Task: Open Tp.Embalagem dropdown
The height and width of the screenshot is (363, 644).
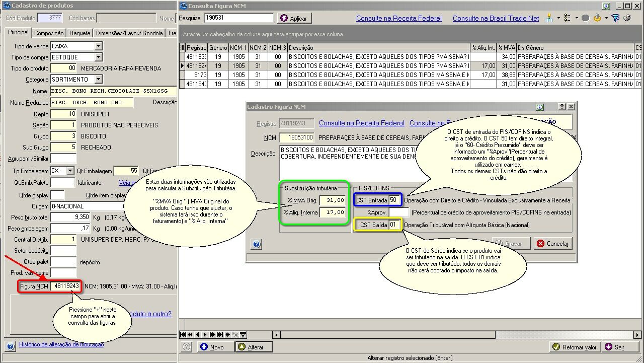Action: [x=70, y=171]
